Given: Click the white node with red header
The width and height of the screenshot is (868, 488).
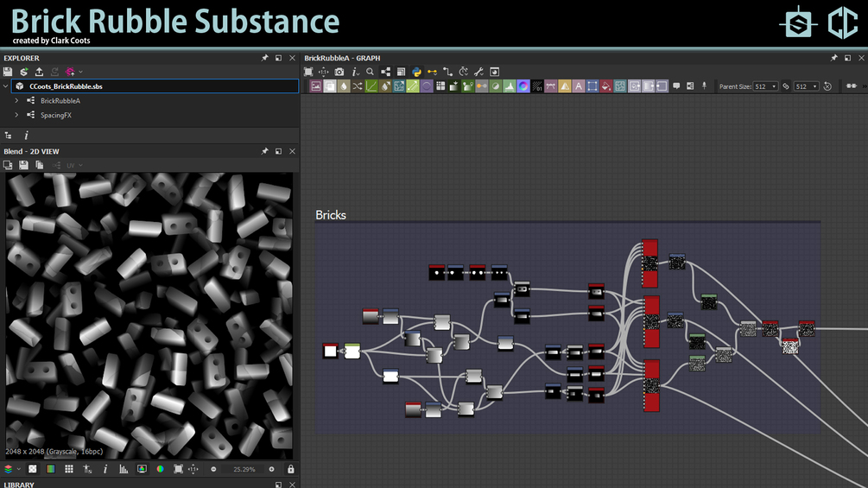Looking at the screenshot, I should (x=331, y=350).
